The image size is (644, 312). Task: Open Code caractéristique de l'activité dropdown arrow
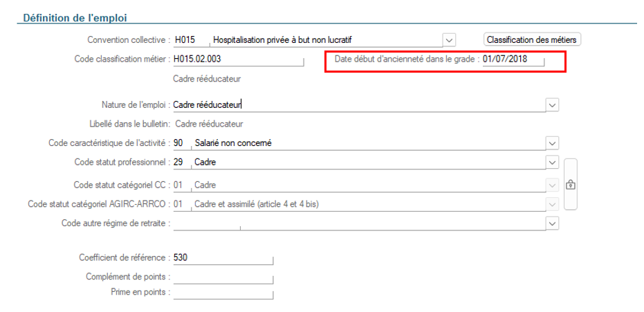click(553, 143)
